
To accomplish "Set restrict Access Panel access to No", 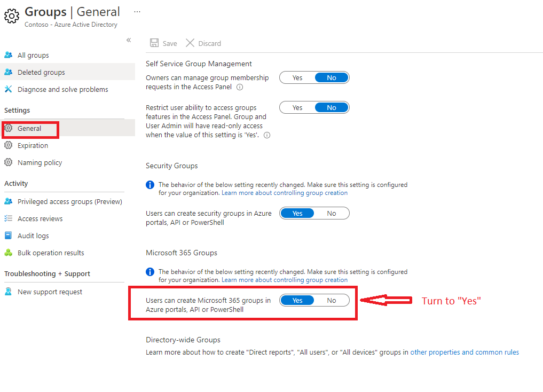I will coord(332,107).
